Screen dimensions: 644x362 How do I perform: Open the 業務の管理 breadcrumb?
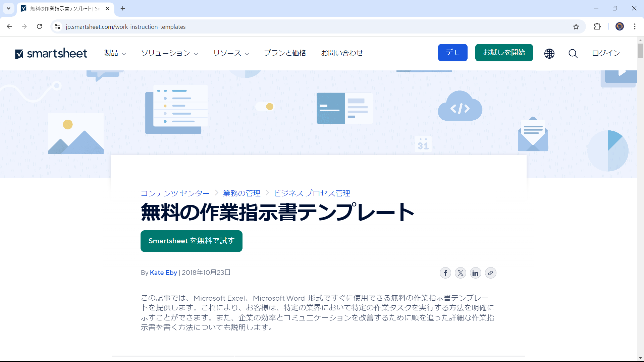coord(241,193)
